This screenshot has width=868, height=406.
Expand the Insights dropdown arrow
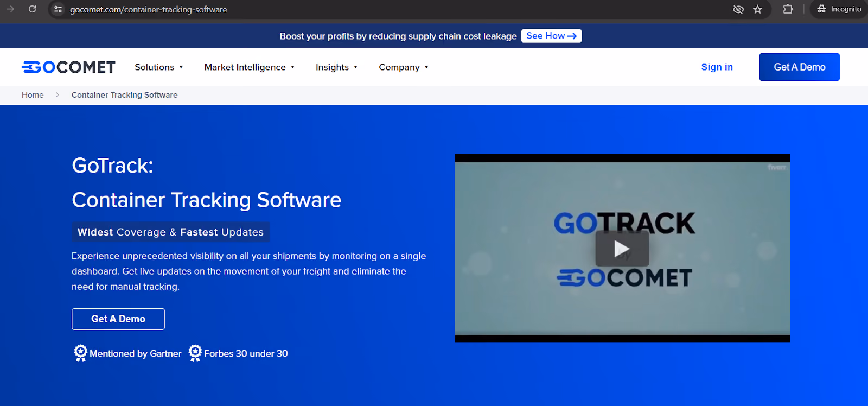click(355, 67)
